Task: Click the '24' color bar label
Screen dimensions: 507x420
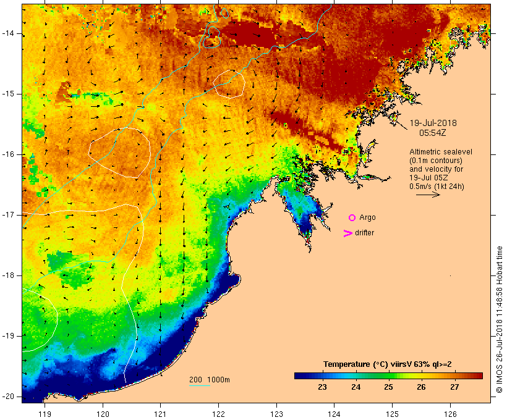Action: tap(356, 387)
